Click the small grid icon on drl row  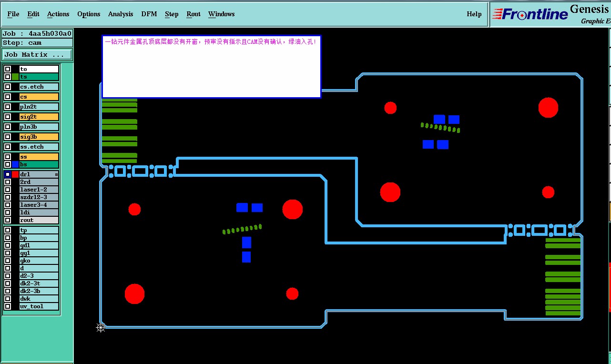coord(56,175)
